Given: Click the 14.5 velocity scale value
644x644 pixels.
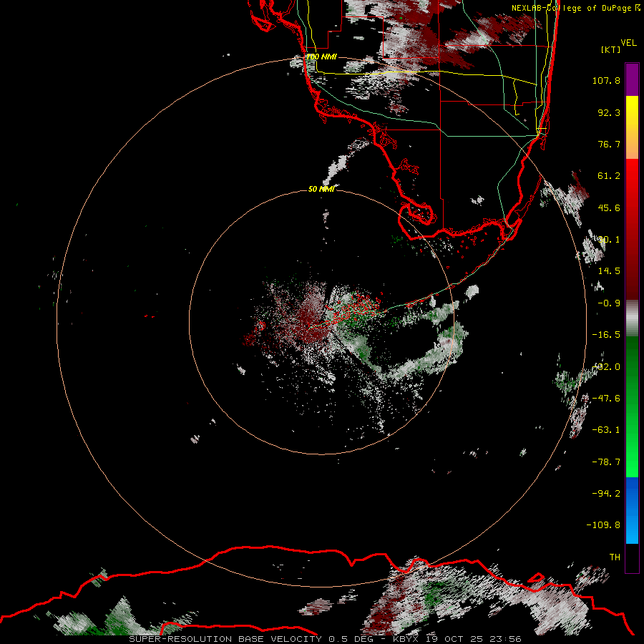Looking at the screenshot, I should click(x=609, y=271).
